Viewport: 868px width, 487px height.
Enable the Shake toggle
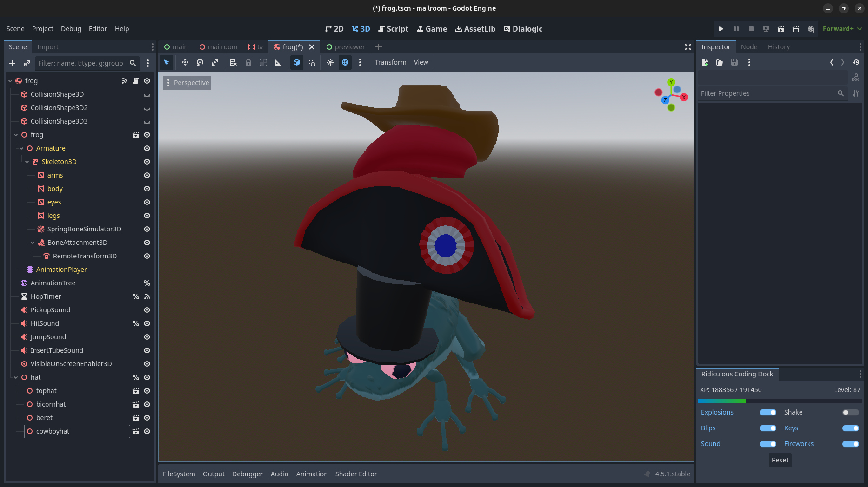coord(850,412)
